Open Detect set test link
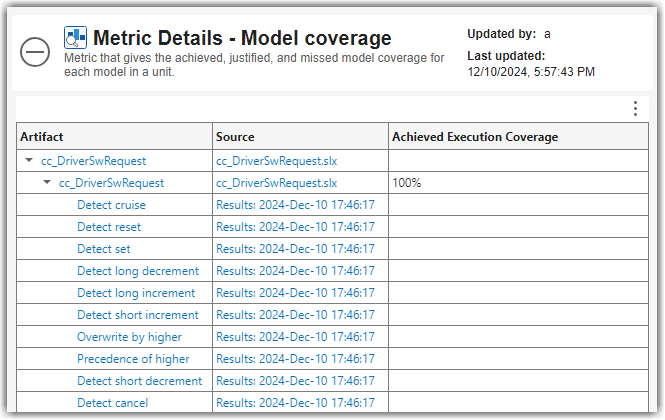665x420 pixels. coord(103,249)
